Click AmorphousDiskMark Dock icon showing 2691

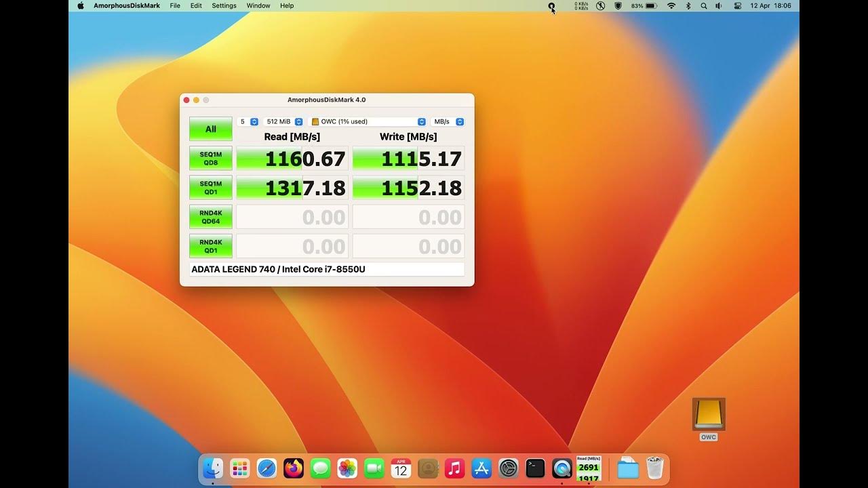[x=589, y=468]
